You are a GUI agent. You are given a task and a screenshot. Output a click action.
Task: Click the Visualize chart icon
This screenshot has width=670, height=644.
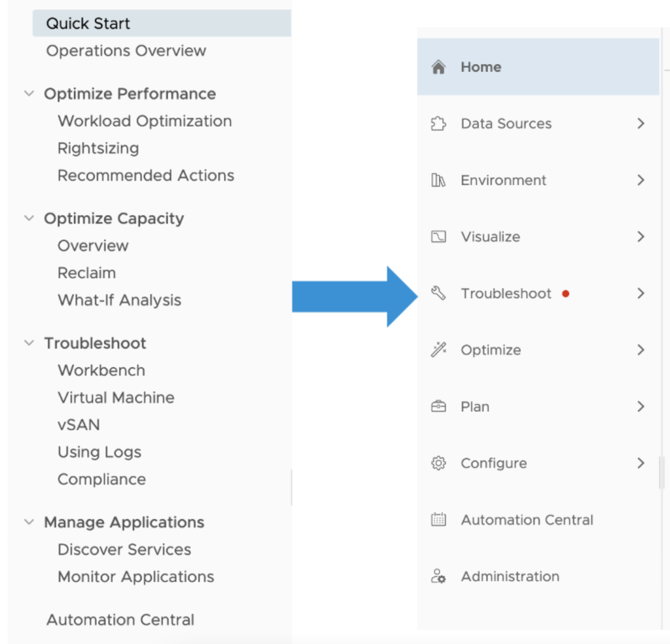438,237
